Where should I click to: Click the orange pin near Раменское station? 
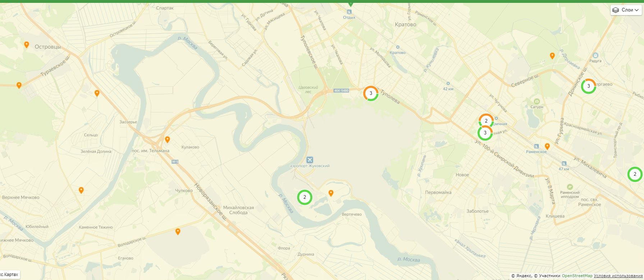pos(547,146)
